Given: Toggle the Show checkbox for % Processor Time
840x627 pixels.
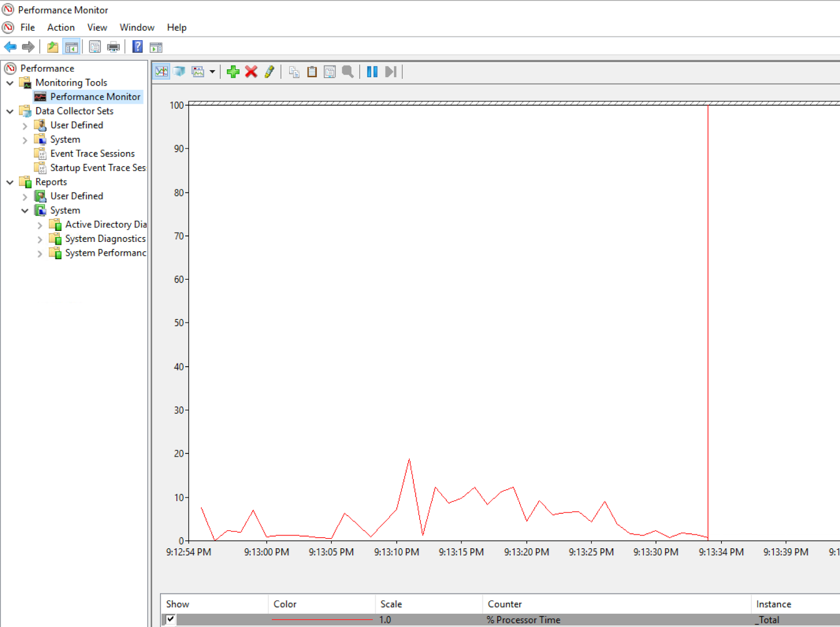Looking at the screenshot, I should tap(171, 619).
